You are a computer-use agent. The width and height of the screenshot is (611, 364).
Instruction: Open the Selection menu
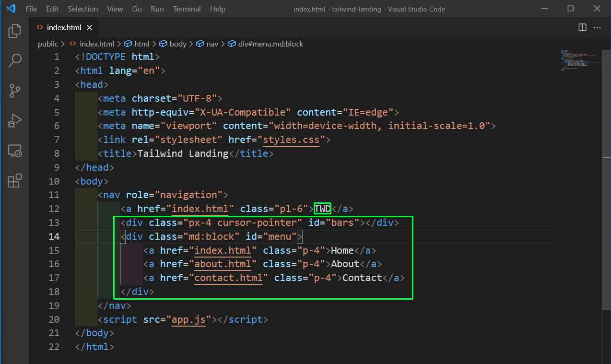click(x=83, y=9)
